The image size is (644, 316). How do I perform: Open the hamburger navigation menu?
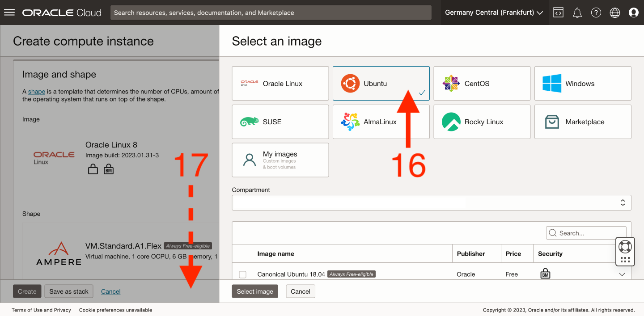[x=9, y=13]
